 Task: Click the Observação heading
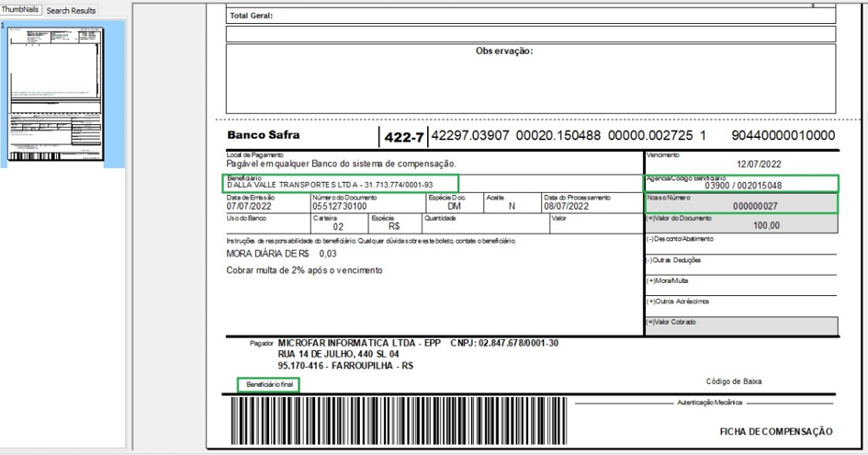pos(504,51)
